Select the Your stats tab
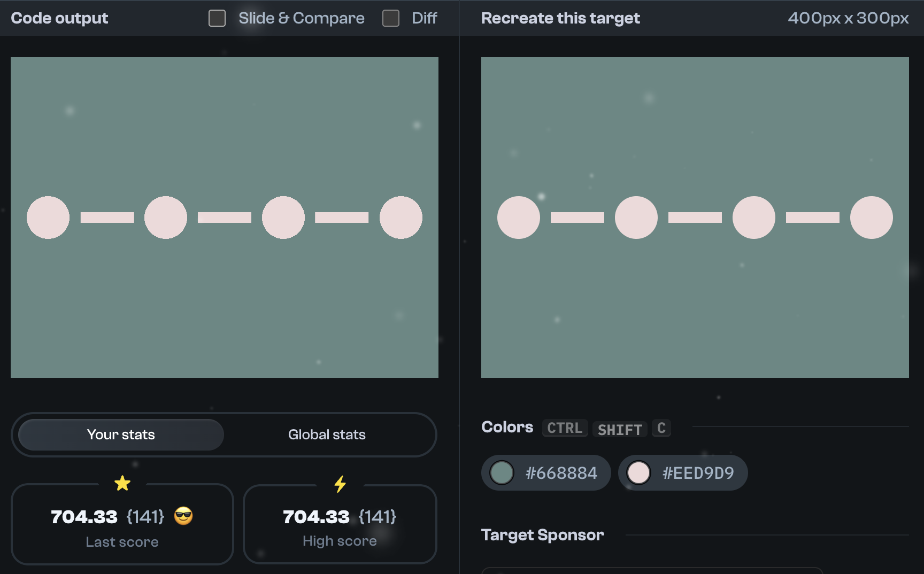Viewport: 924px width, 574px height. tap(121, 435)
